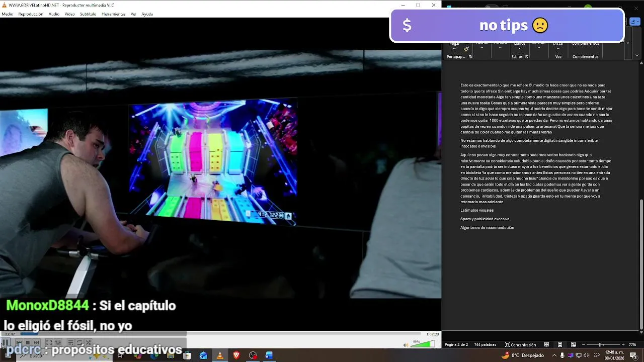Screen dimensions: 644x362
Task: Show VLC extended settings
Action: (x=58, y=342)
